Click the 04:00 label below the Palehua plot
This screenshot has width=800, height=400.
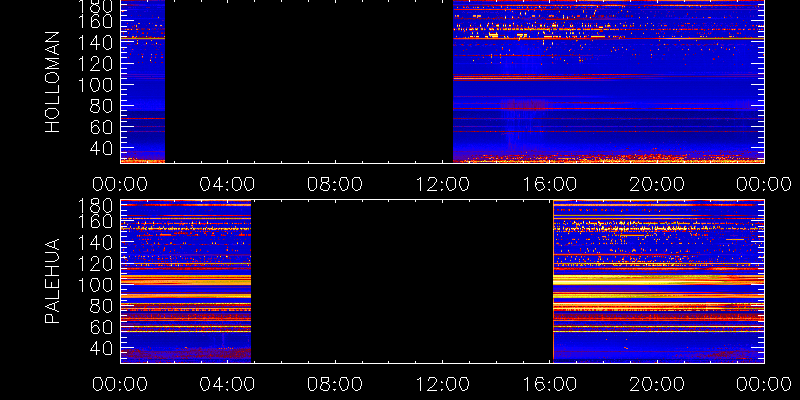(x=228, y=384)
